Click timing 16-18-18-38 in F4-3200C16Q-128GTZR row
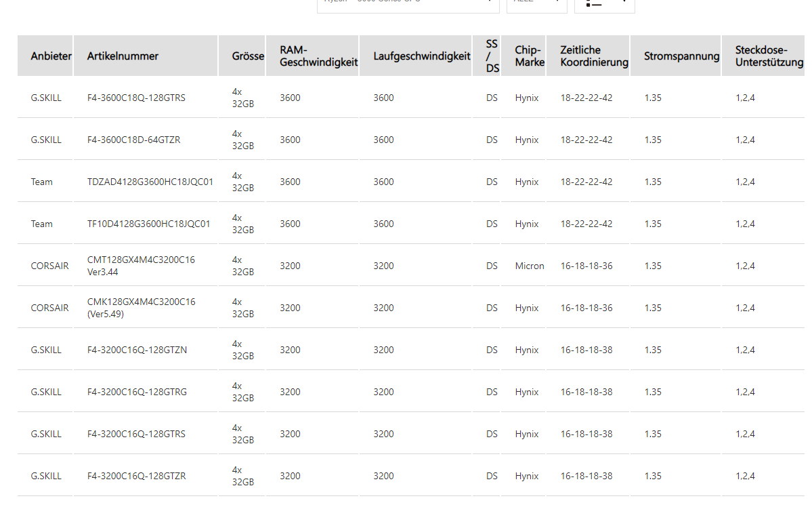 point(586,476)
